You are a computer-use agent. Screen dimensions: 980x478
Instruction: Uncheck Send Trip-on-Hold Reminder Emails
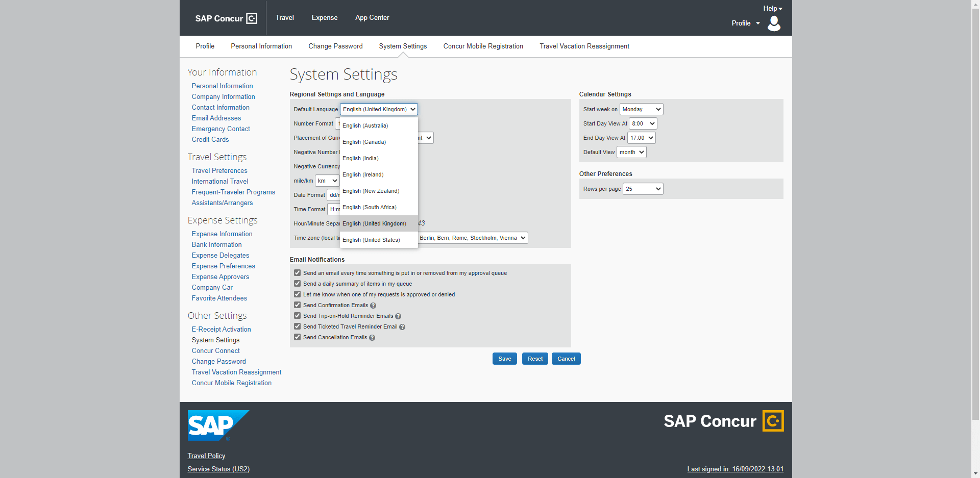(298, 316)
